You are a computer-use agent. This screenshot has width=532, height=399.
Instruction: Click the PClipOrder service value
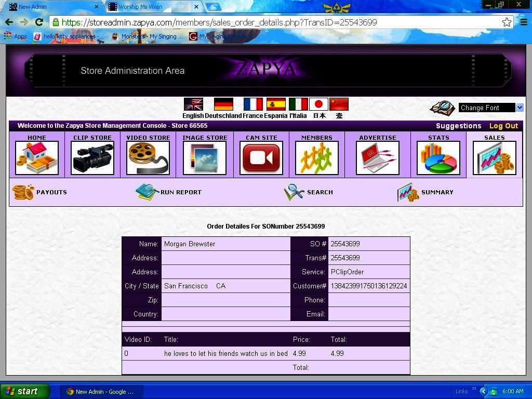tap(347, 272)
